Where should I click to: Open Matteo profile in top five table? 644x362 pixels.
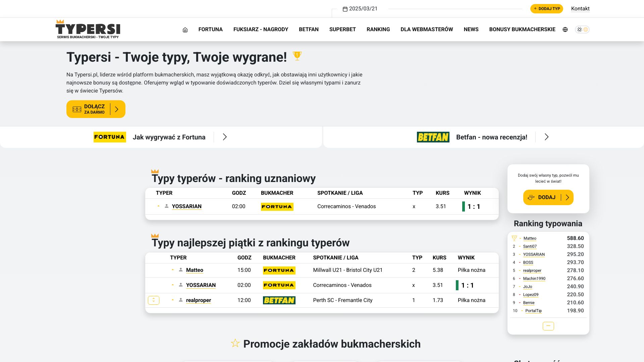coord(195,270)
